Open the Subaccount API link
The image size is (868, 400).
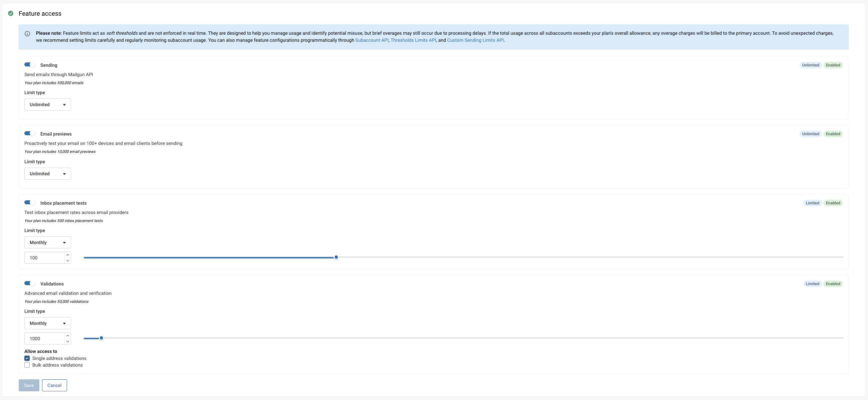[x=372, y=40]
